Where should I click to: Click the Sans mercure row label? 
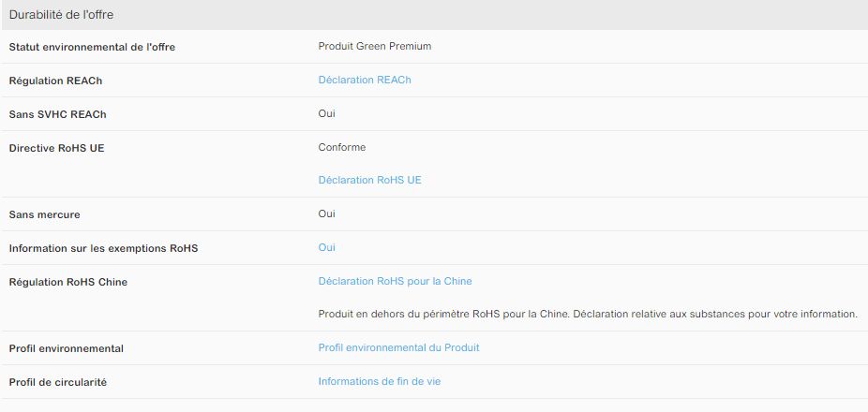(44, 214)
